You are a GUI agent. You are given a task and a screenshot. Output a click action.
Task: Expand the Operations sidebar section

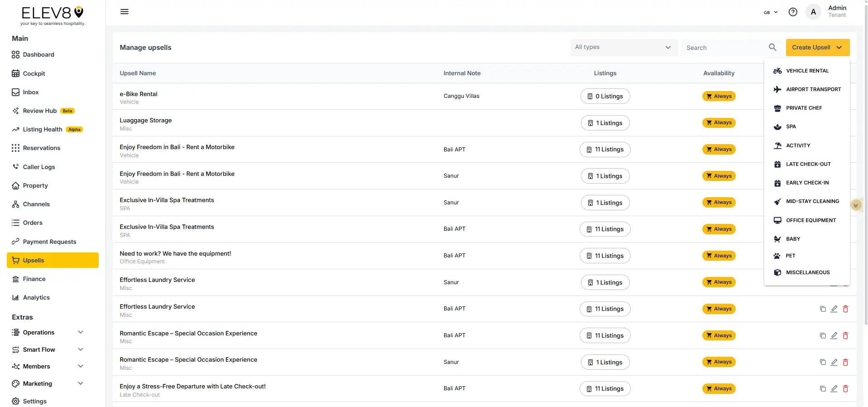tap(48, 332)
